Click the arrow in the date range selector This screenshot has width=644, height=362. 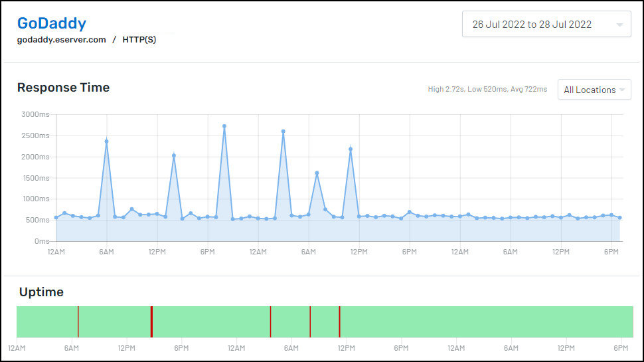620,25
